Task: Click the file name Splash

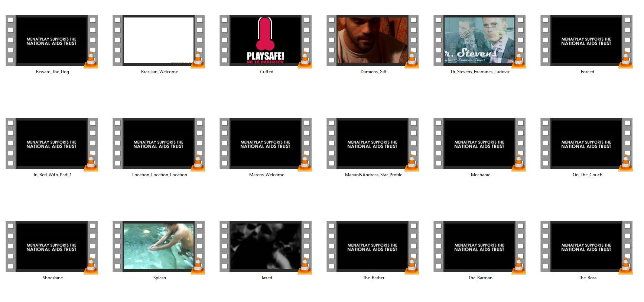Action: 160,278
